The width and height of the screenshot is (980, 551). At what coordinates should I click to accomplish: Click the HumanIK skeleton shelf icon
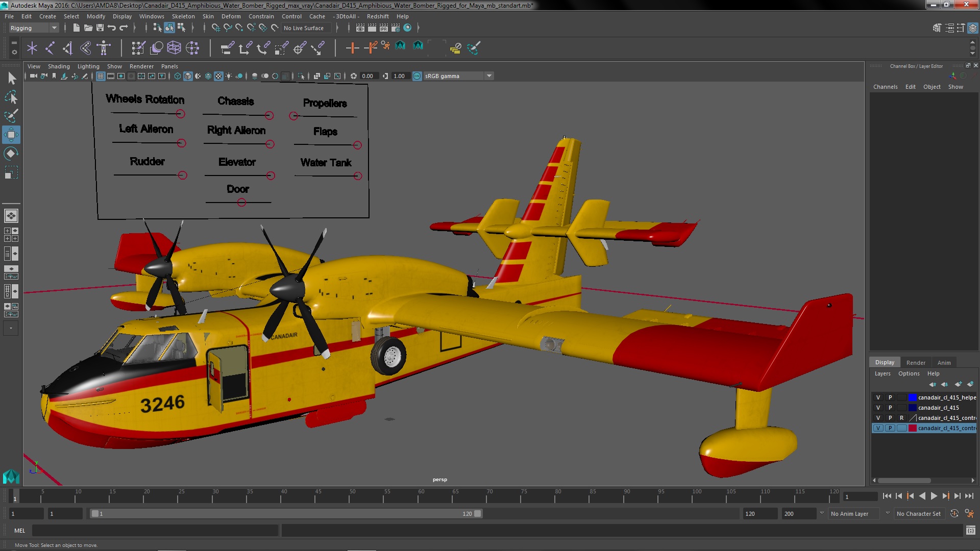[104, 48]
